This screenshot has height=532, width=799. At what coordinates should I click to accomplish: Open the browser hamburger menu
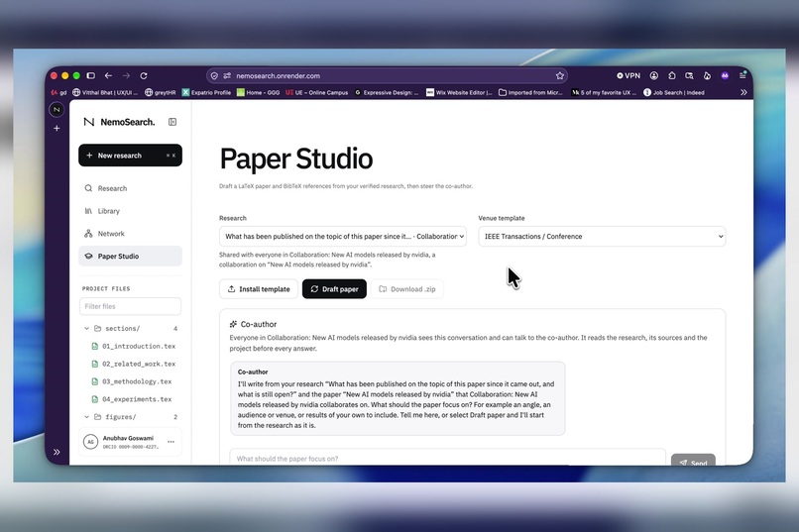click(742, 76)
